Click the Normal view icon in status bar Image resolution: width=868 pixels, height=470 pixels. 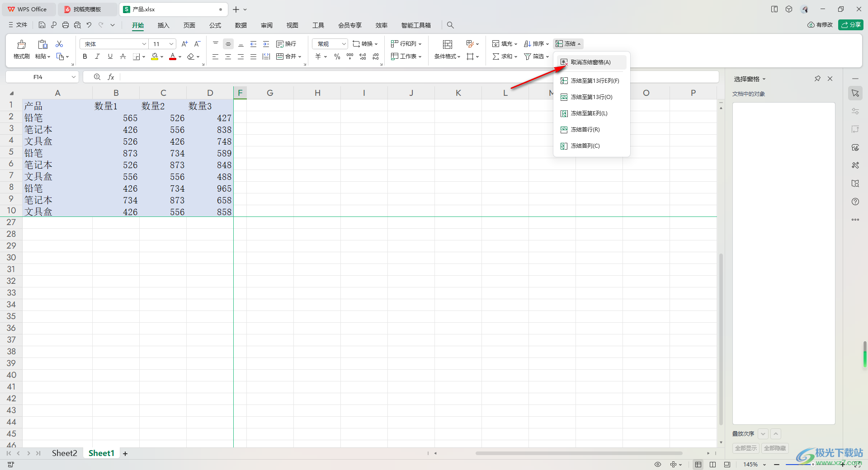coord(698,465)
